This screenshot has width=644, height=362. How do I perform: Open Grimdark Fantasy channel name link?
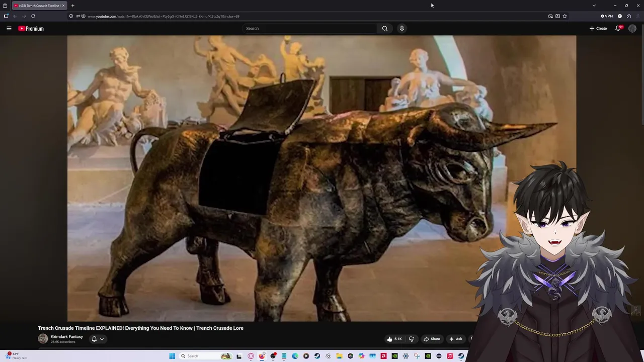tap(67, 337)
